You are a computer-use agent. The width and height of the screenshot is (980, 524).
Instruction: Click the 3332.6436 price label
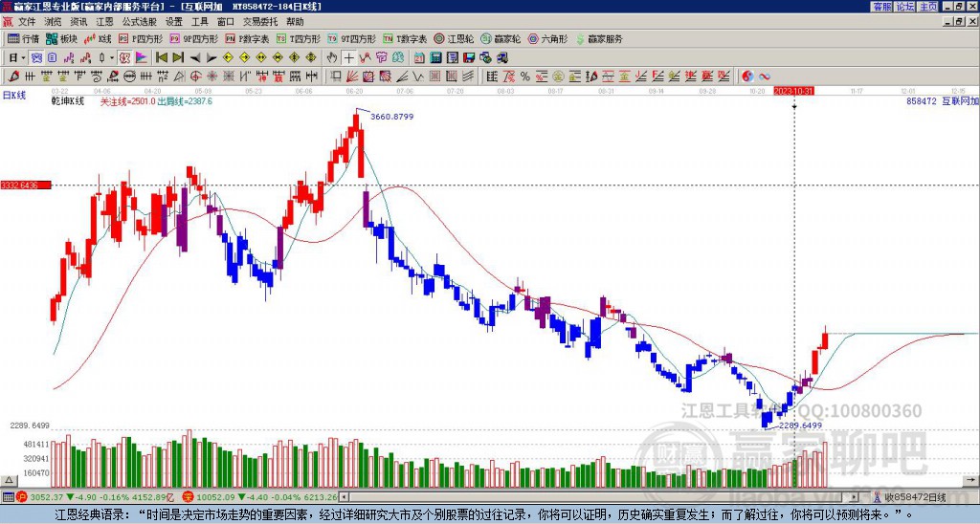[x=26, y=185]
